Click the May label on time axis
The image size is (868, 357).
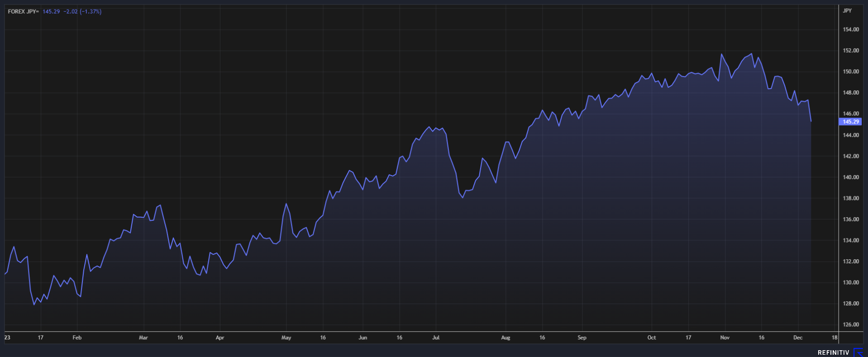tap(286, 338)
